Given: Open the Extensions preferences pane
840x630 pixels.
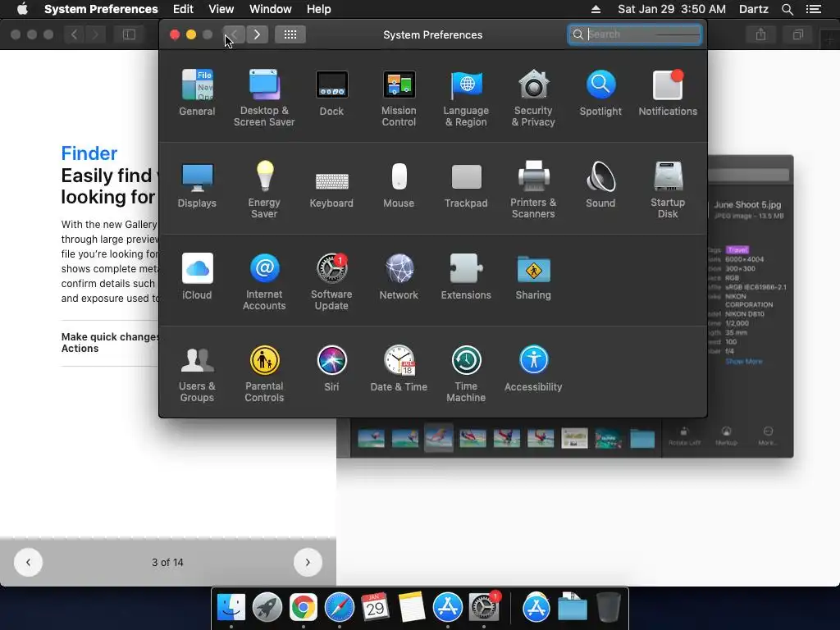Looking at the screenshot, I should (x=466, y=276).
